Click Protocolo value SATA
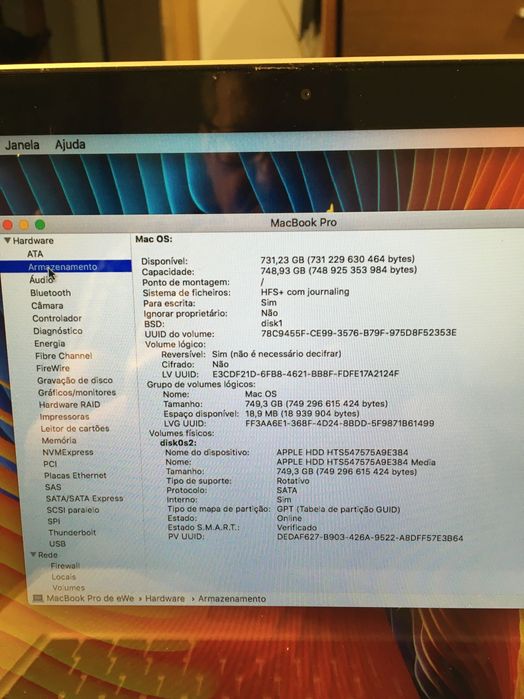 coord(287,490)
